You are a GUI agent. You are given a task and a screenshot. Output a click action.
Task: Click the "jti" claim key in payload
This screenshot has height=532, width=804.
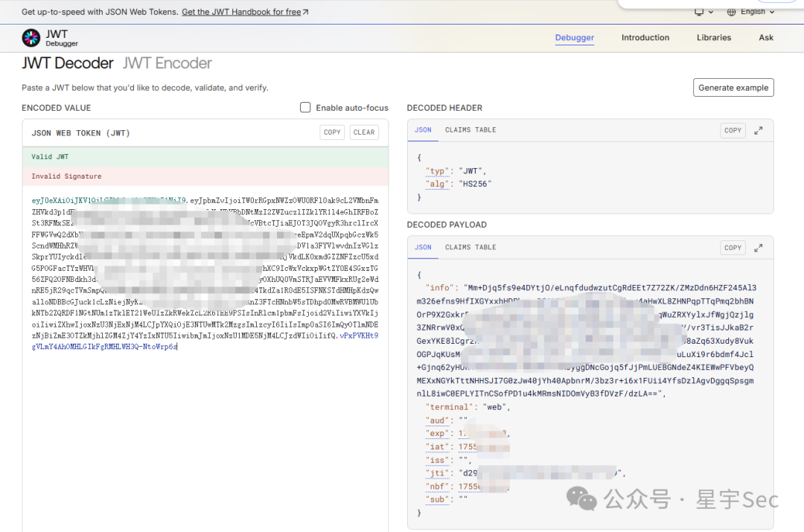tap(439, 473)
